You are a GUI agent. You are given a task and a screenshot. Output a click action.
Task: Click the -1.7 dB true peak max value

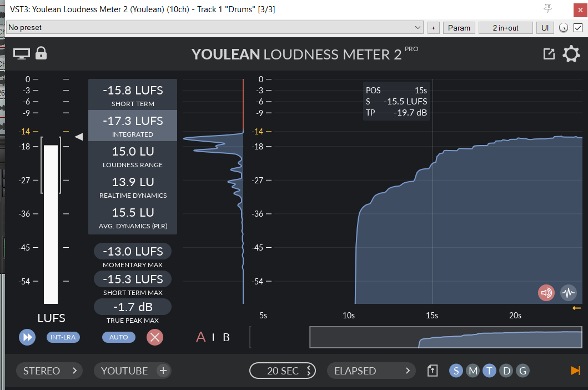coord(133,307)
